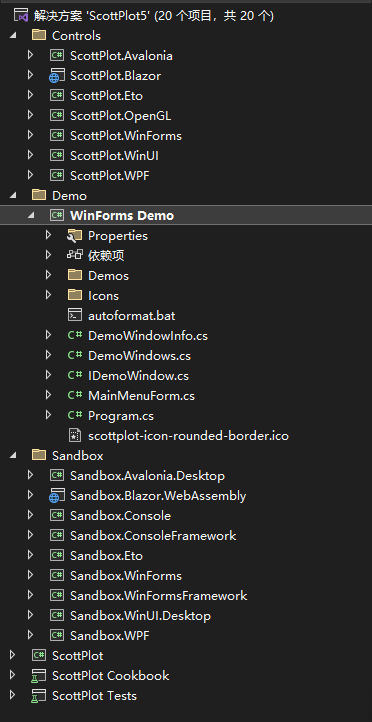
Task: Select the DemoWindows.cs file name
Action: point(139,356)
